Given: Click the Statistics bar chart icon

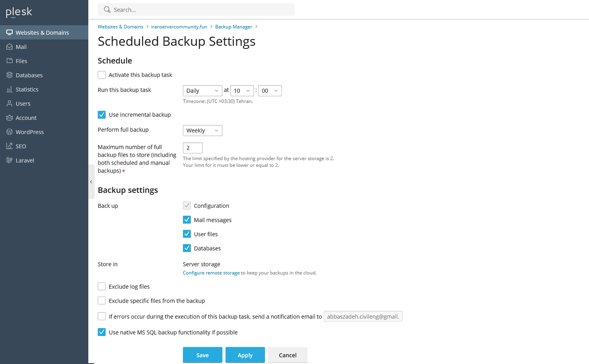Looking at the screenshot, I should coord(9,89).
